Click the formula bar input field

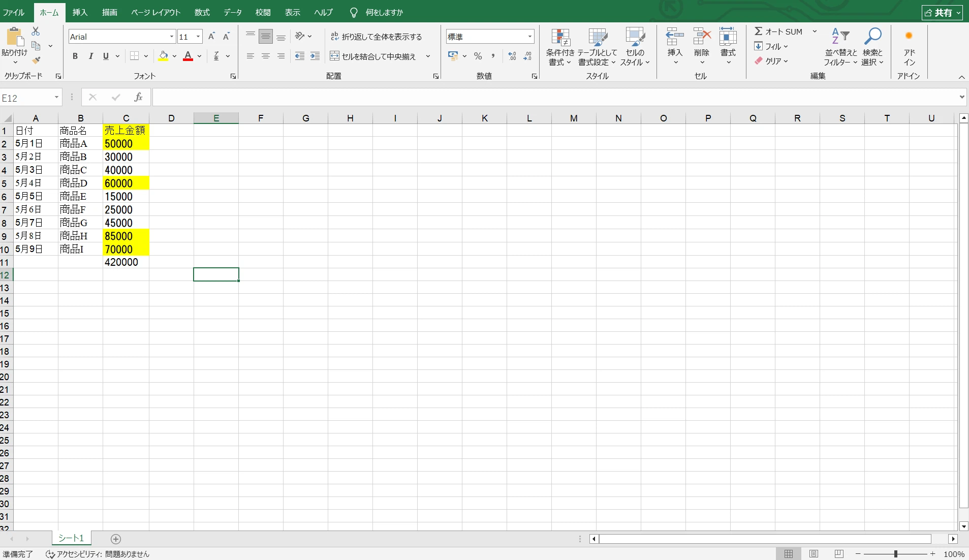pos(555,97)
